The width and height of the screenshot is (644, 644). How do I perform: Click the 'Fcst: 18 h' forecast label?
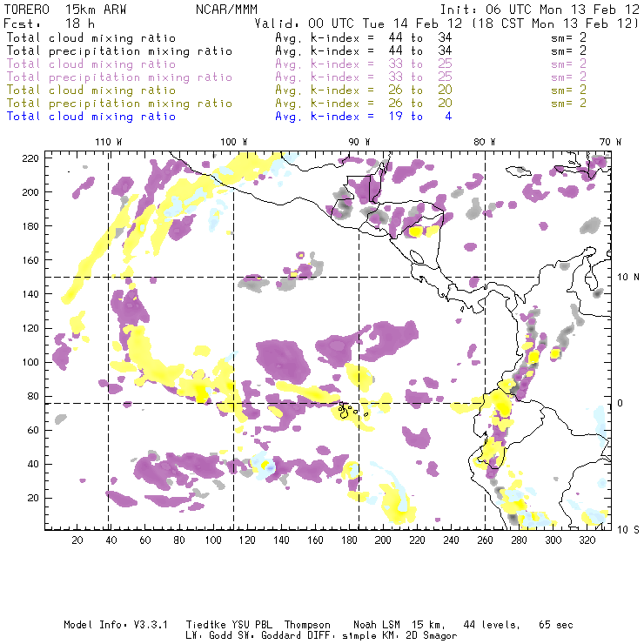[x=49, y=23]
